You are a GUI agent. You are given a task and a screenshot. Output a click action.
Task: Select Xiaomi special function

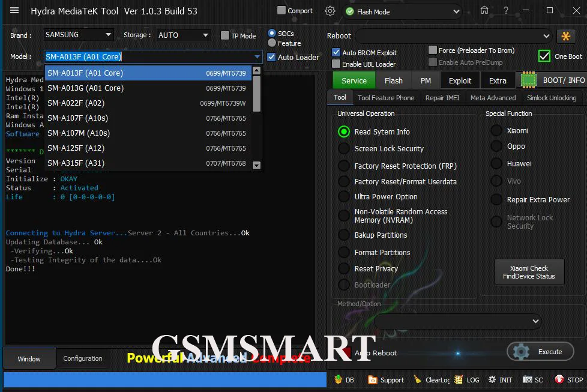(x=496, y=130)
